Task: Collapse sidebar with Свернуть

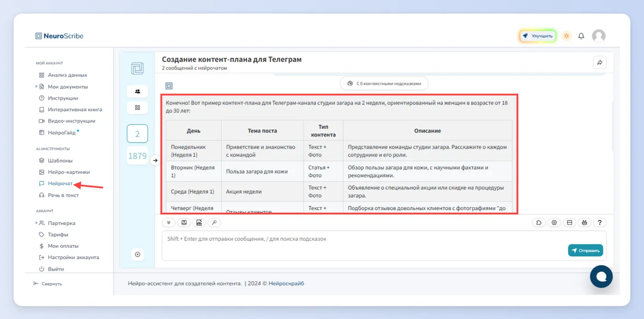Action: [48, 284]
